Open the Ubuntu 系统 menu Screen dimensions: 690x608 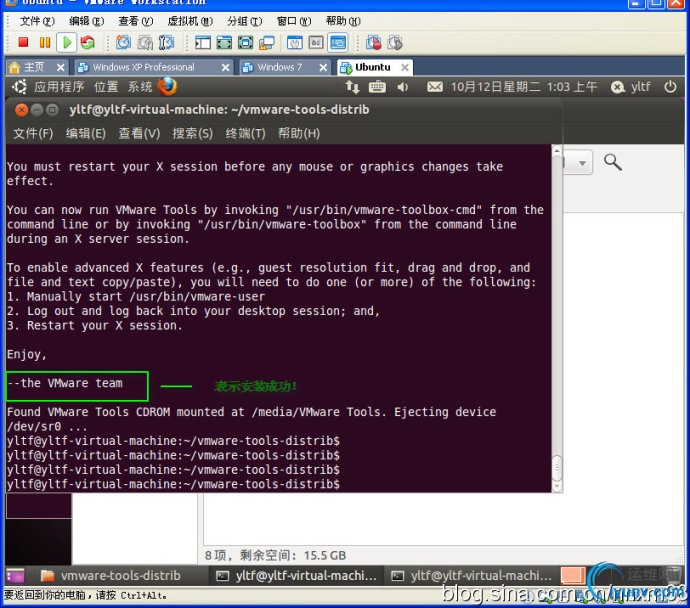pyautogui.click(x=140, y=87)
